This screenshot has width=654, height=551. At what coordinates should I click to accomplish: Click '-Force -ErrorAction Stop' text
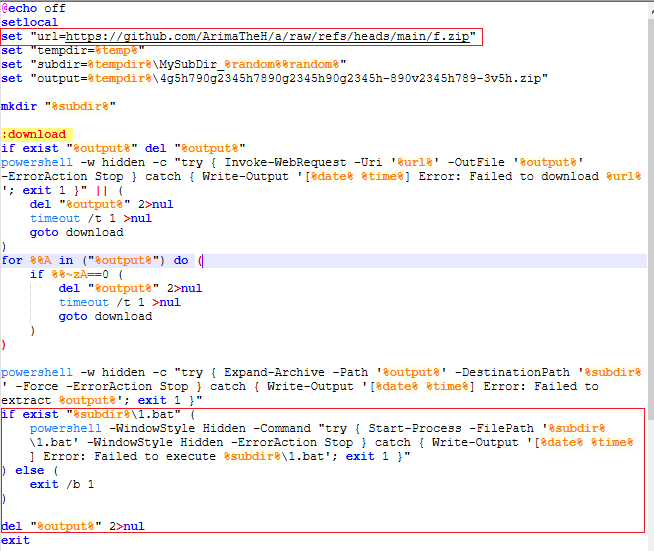pos(108,386)
